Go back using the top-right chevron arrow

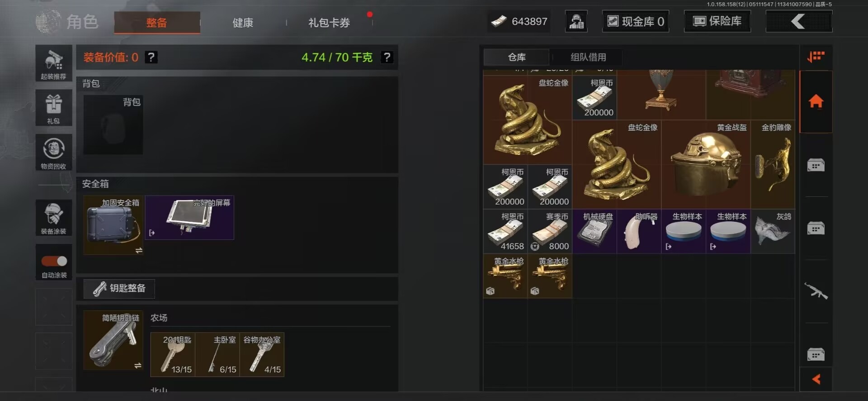click(799, 21)
